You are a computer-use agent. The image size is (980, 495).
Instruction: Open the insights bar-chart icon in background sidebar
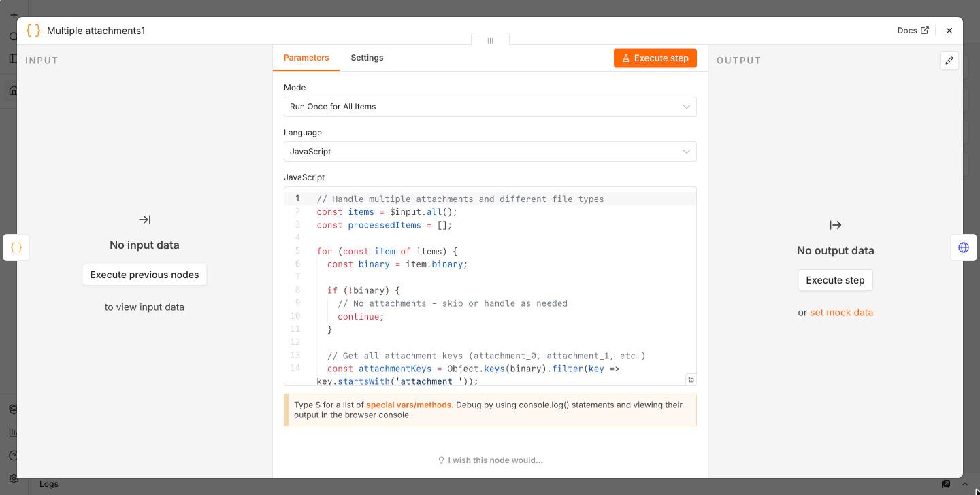[13, 432]
